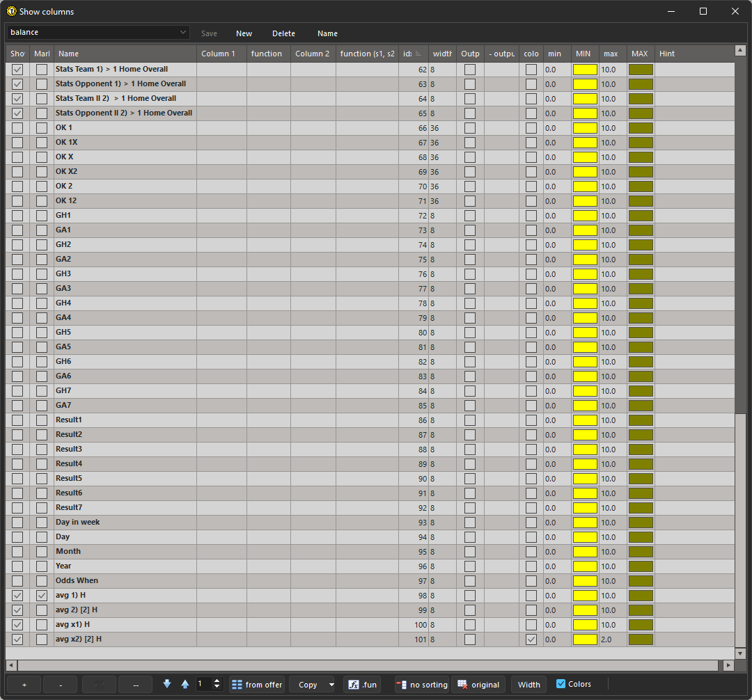Image resolution: width=752 pixels, height=700 pixels.
Task: Click the id column header to sort
Action: tap(413, 54)
